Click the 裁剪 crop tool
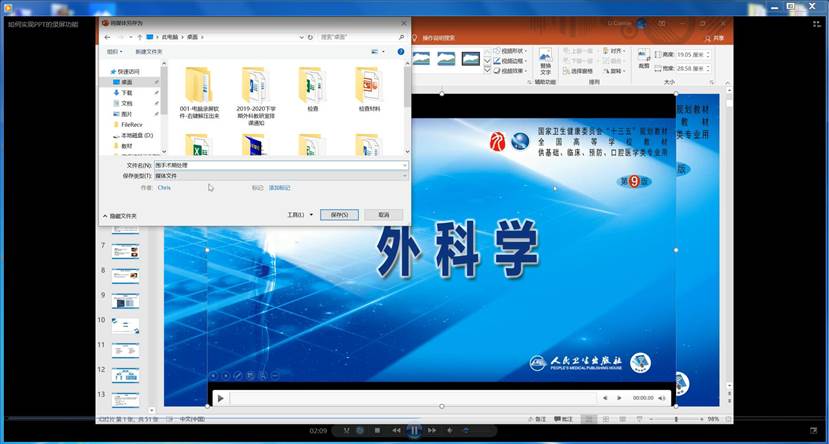Image resolution: width=829 pixels, height=444 pixels. [643, 58]
